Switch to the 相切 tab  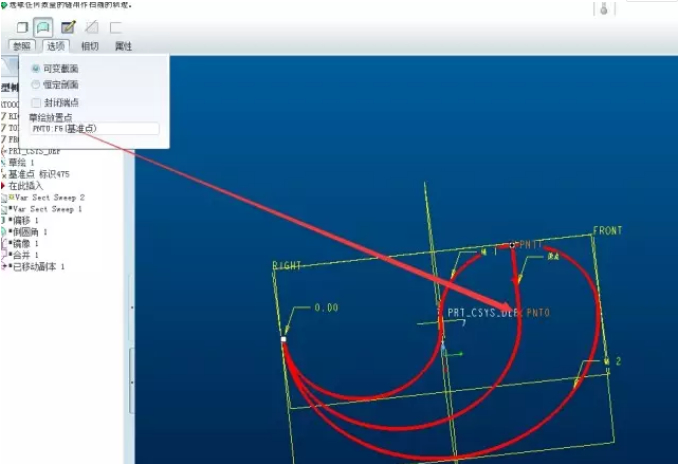pos(90,46)
